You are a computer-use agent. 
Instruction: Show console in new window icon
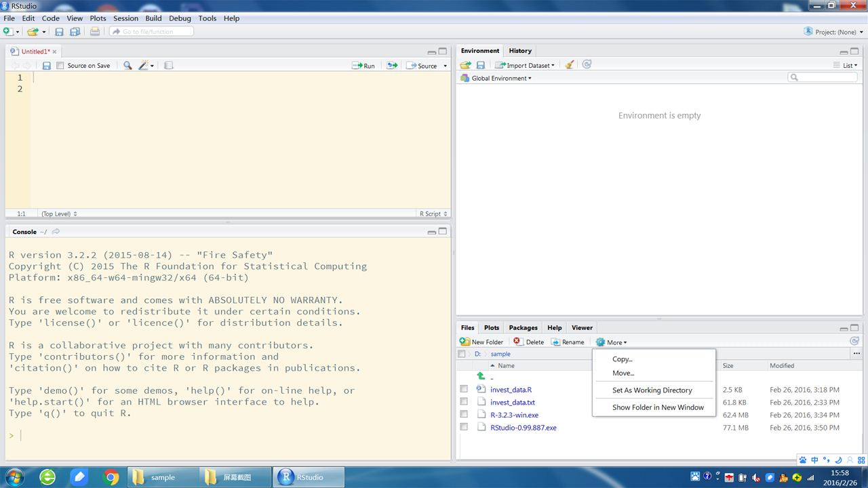[x=56, y=232]
